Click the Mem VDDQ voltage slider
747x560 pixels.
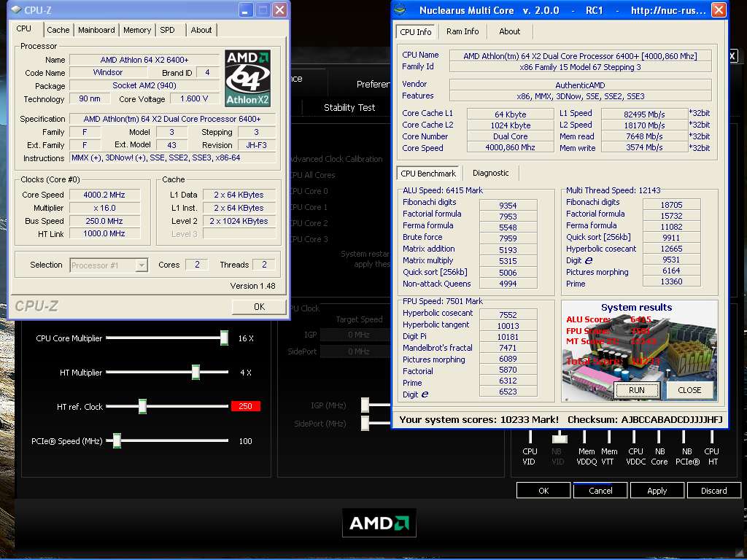pos(584,436)
